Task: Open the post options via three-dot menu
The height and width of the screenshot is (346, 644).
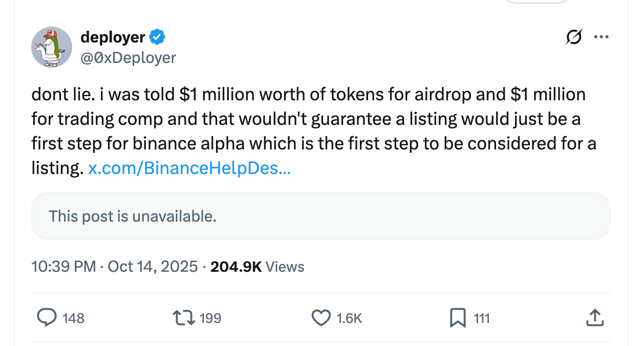Action: [x=602, y=36]
